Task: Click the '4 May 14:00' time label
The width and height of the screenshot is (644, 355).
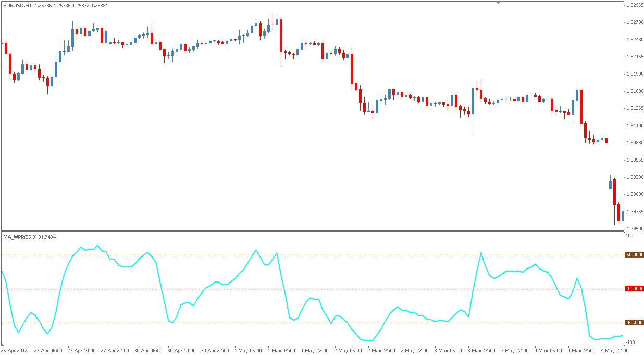Action: click(x=583, y=351)
